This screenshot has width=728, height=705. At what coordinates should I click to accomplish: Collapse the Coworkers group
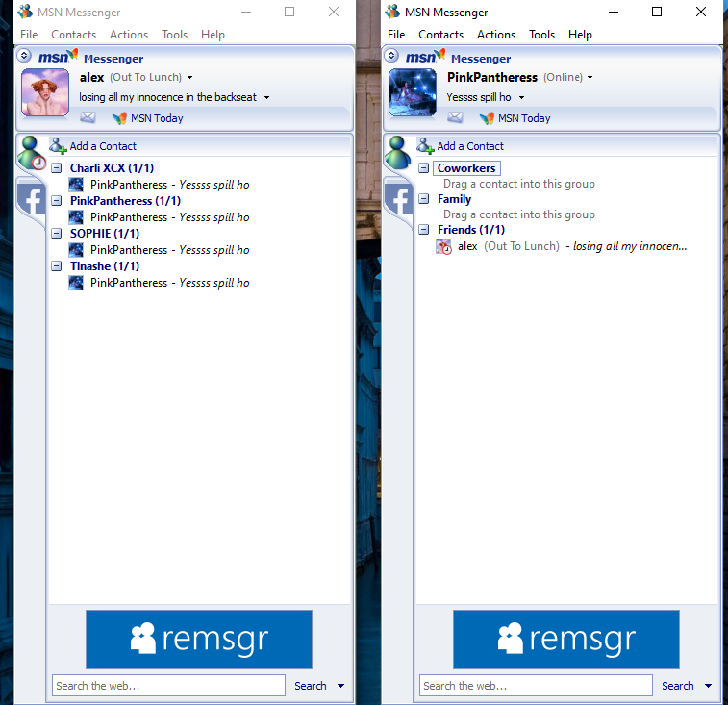click(x=424, y=168)
